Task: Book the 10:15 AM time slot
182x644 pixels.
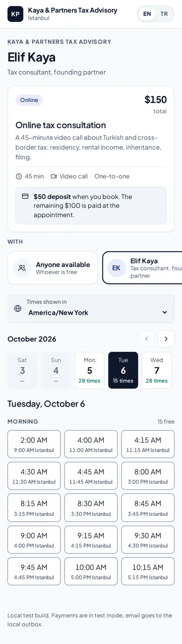Action: click(148, 571)
